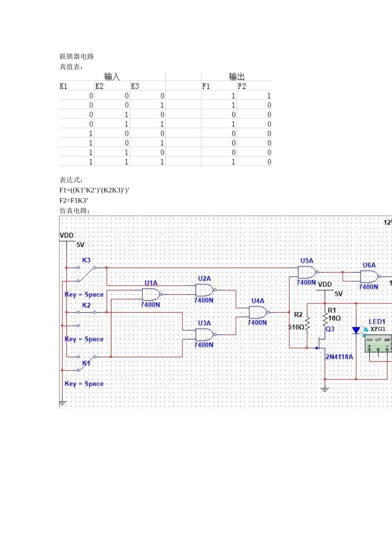Image resolution: width=392 pixels, height=555 pixels.
Task: Click the 5V label near top-left VDD
Action: pyautogui.click(x=80, y=245)
